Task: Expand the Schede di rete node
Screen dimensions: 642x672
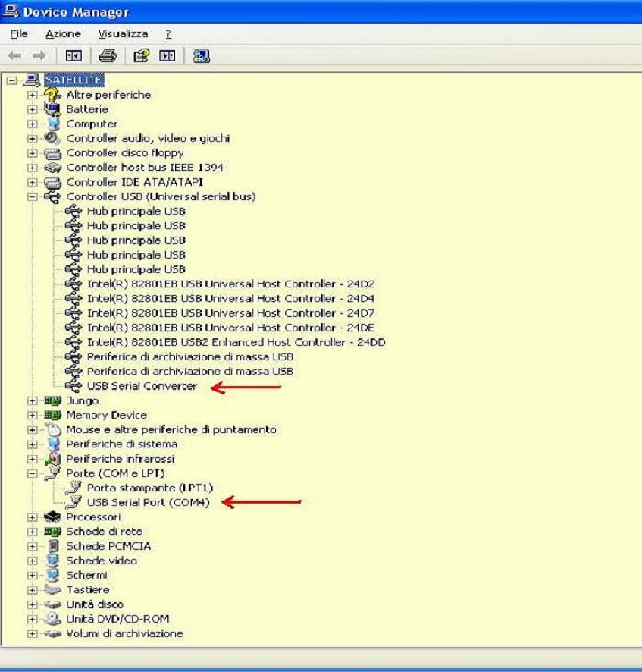Action: [x=32, y=532]
